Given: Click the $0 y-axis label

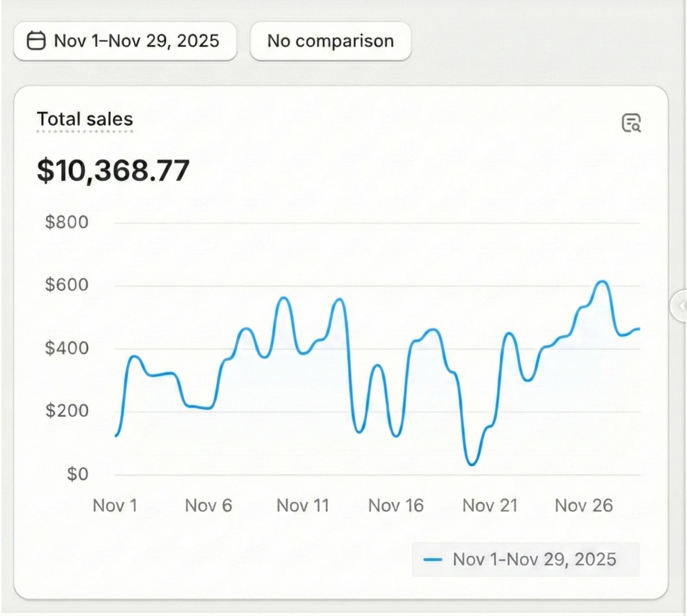Looking at the screenshot, I should click(77, 473).
